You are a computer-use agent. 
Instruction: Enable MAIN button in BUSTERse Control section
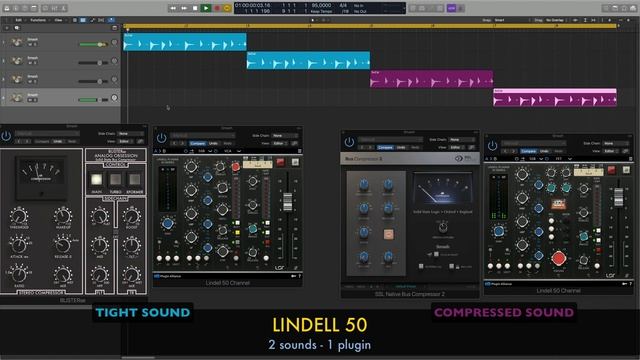[97, 179]
